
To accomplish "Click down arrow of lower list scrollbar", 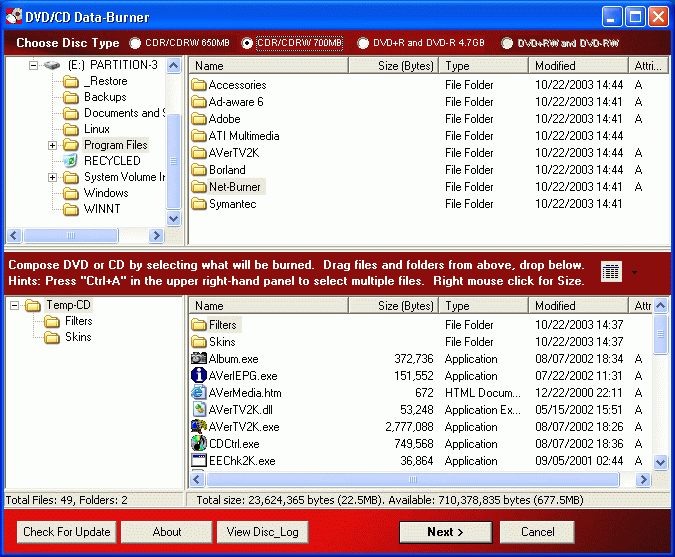I will pyautogui.click(x=660, y=463).
